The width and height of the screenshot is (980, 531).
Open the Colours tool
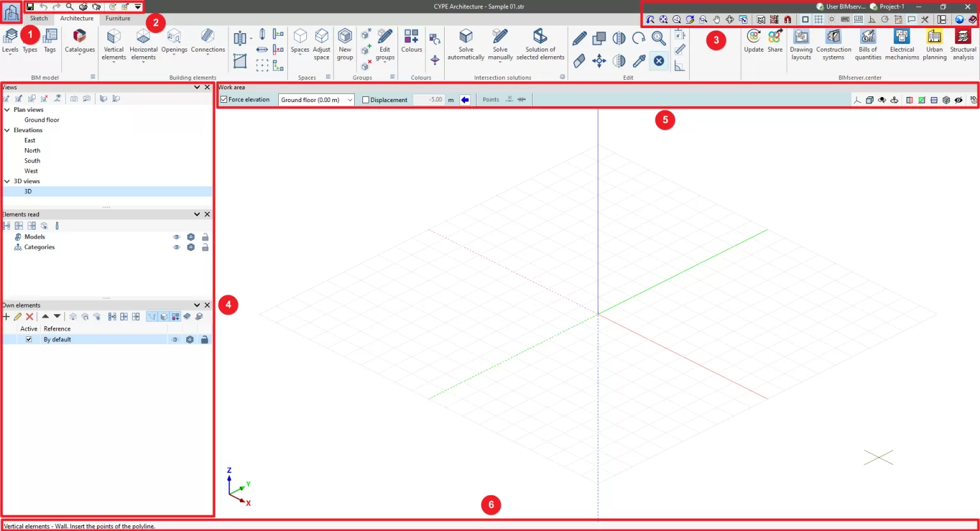click(412, 41)
